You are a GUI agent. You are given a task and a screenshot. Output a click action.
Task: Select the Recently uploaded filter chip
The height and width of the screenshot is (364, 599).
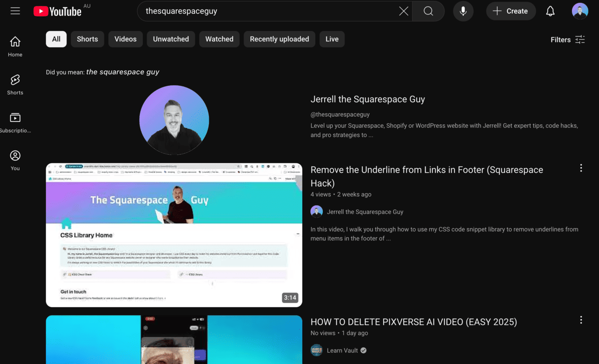(x=279, y=39)
